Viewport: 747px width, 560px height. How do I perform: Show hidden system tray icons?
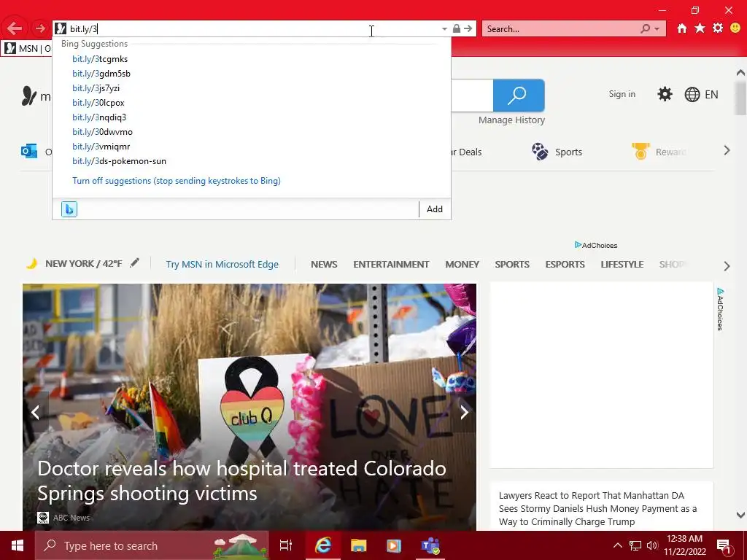click(617, 545)
